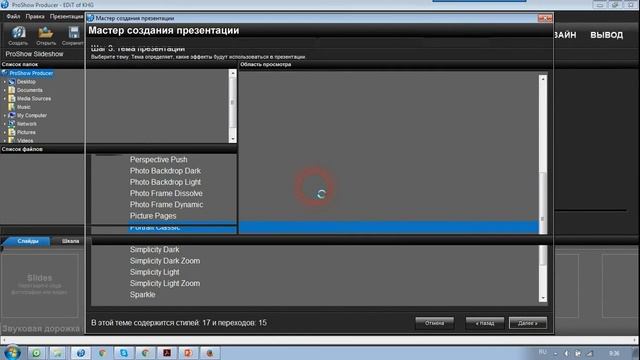Click the volume speaker tray icon

566,353
